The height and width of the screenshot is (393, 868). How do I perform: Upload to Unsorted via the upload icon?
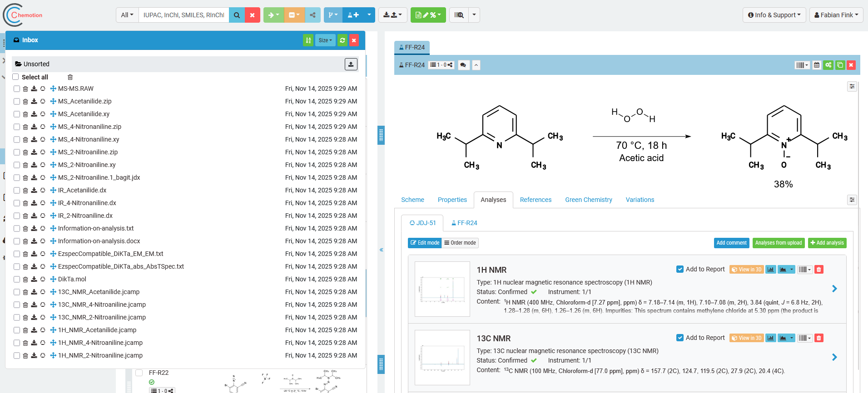(351, 64)
